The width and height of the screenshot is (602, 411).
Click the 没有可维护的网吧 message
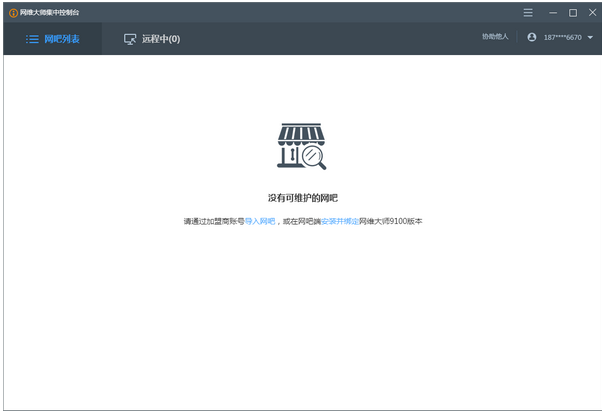(x=303, y=198)
